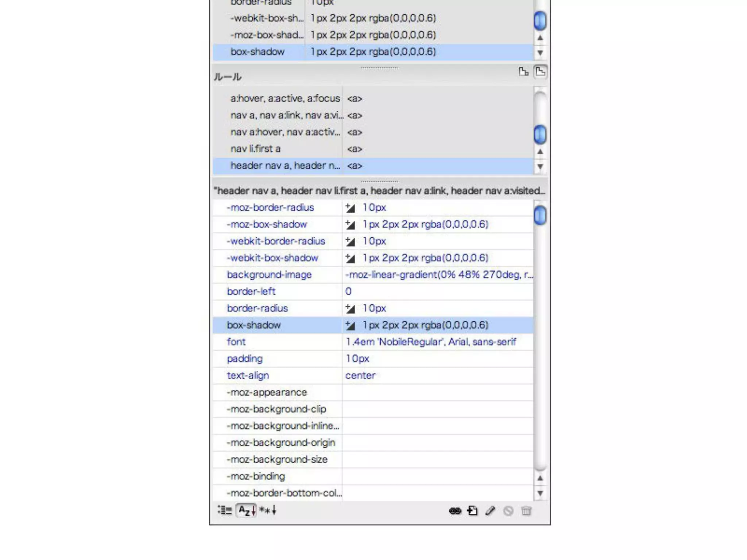Click the Attach Style Sheet chain icon

pos(455,511)
